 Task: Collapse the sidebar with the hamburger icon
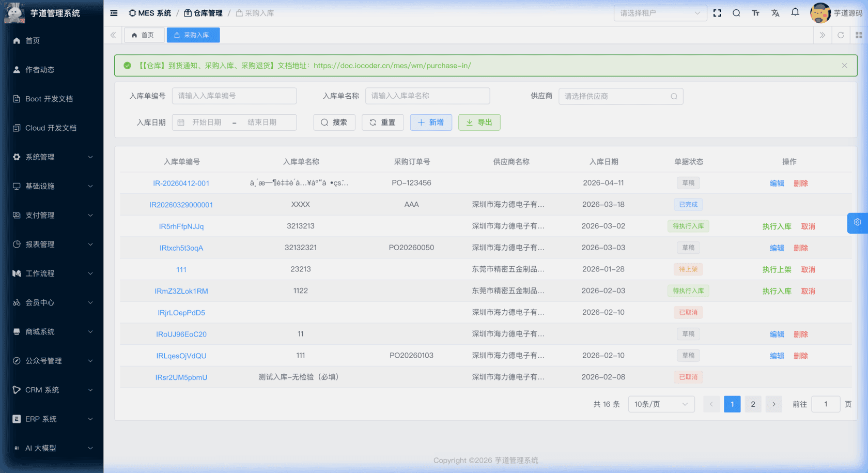coord(114,13)
